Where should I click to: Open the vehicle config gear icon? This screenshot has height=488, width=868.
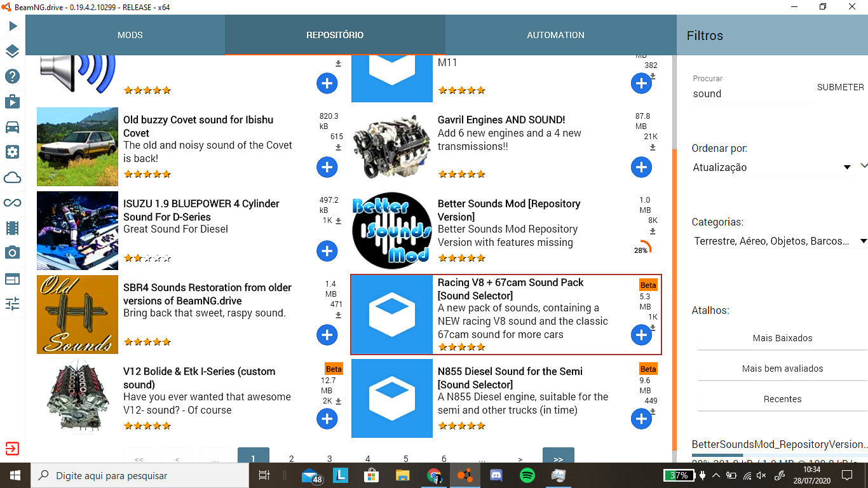point(13,152)
